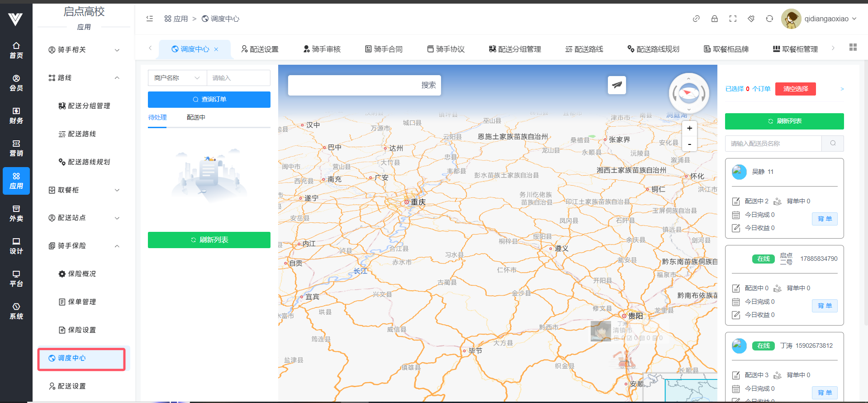
Task: Click the 请输入配送员名称 input field
Action: click(773, 144)
